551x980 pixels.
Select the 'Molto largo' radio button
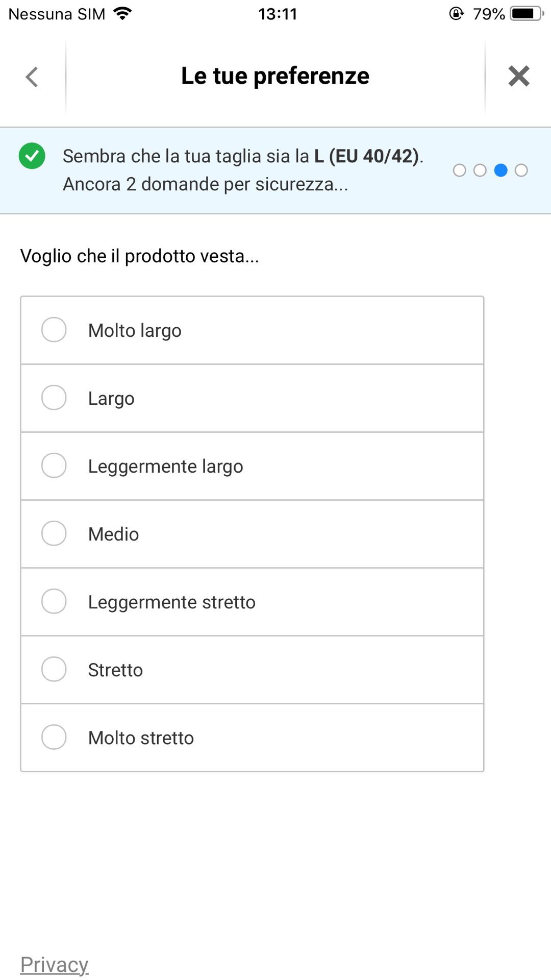(54, 330)
